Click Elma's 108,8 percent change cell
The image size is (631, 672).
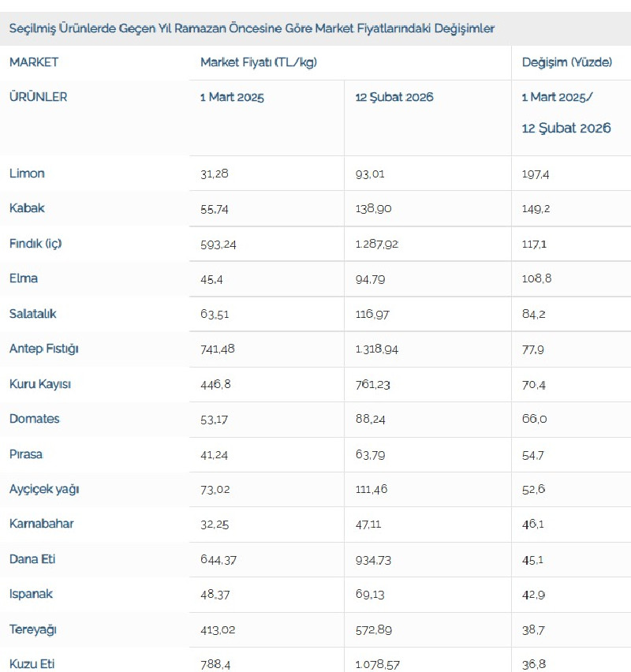[x=535, y=278]
